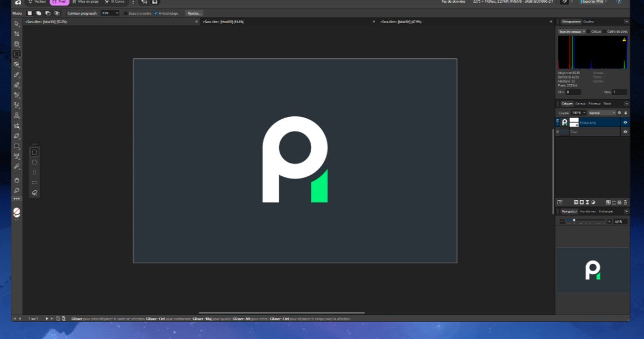Pick the Hand pan tool
644x339 pixels.
pyautogui.click(x=17, y=180)
